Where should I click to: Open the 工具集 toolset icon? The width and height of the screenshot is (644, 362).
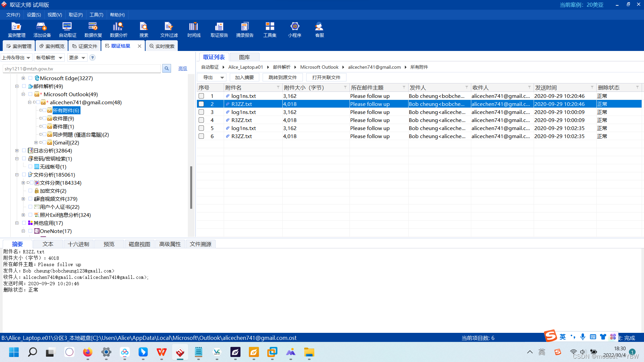click(x=270, y=29)
